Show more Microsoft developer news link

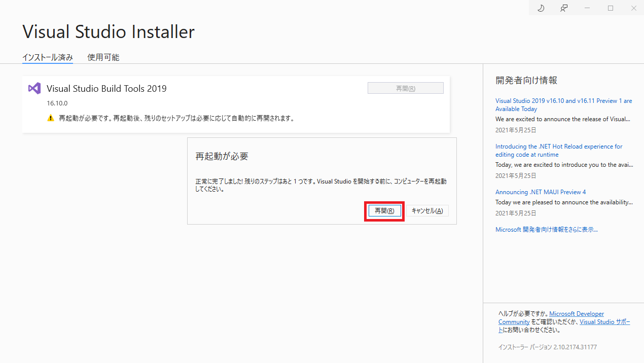[546, 230]
